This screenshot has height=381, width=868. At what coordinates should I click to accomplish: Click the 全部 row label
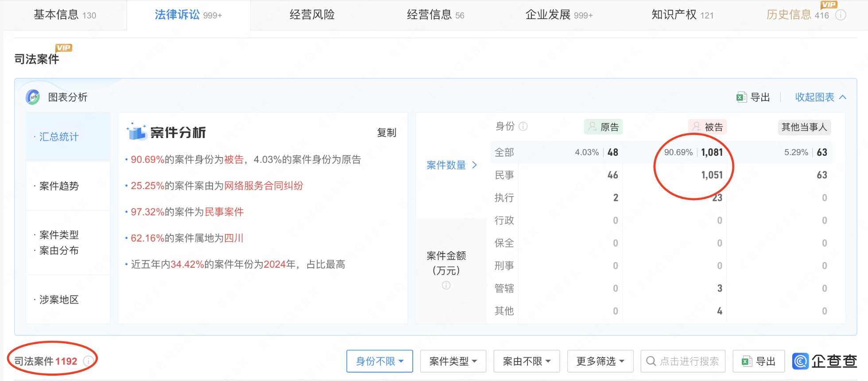tap(504, 152)
